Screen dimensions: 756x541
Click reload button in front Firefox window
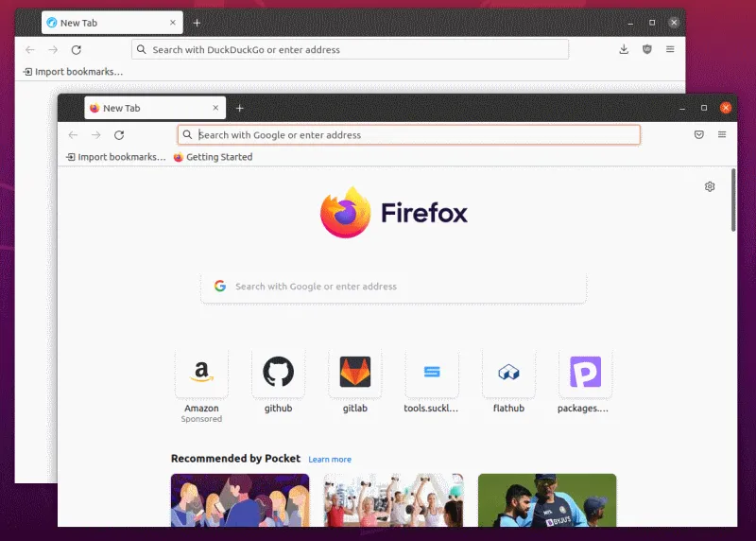click(x=119, y=135)
